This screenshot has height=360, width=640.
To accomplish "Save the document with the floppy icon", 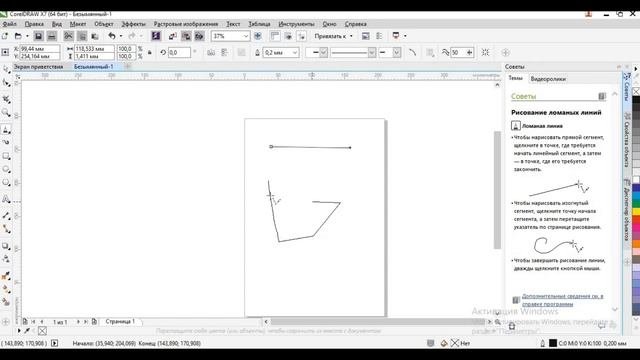I will (x=38, y=36).
